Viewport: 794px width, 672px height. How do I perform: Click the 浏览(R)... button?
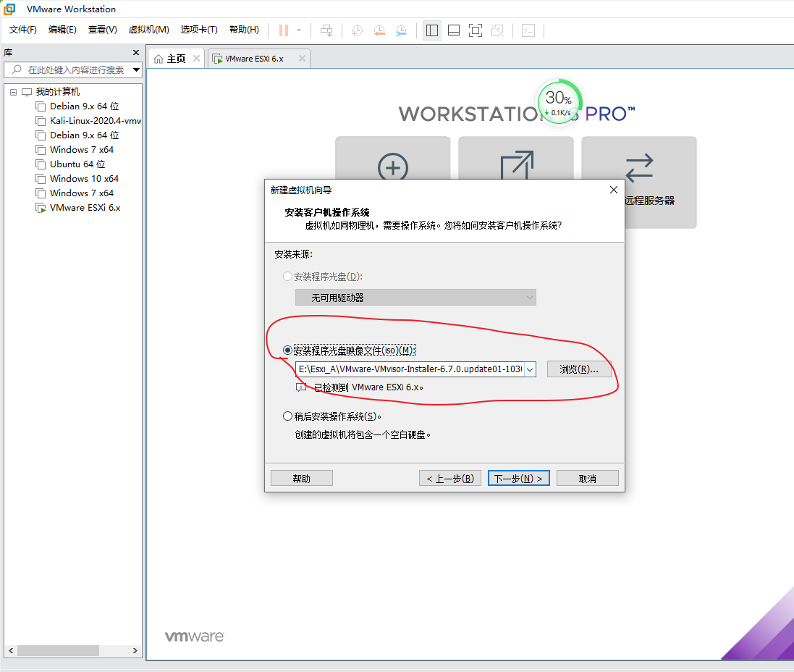[x=579, y=369]
